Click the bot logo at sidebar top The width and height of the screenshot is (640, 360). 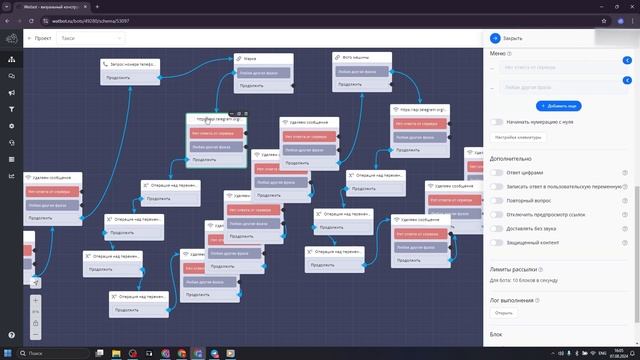(11, 38)
